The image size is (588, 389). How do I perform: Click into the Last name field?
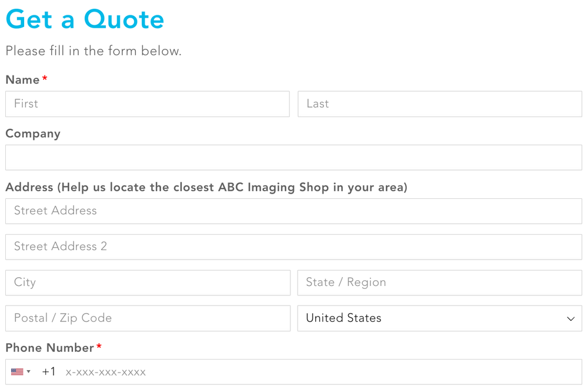[440, 104]
